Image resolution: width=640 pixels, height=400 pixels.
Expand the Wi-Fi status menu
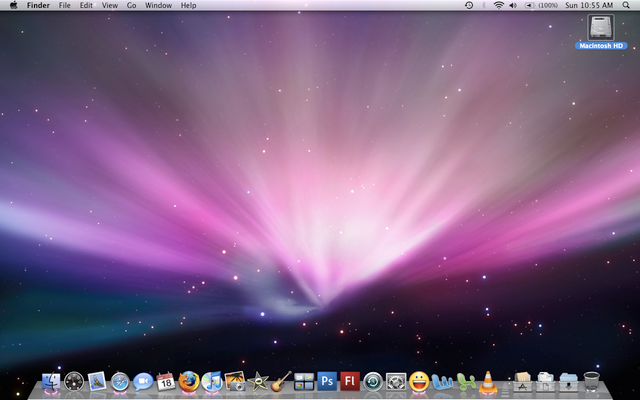(x=498, y=6)
